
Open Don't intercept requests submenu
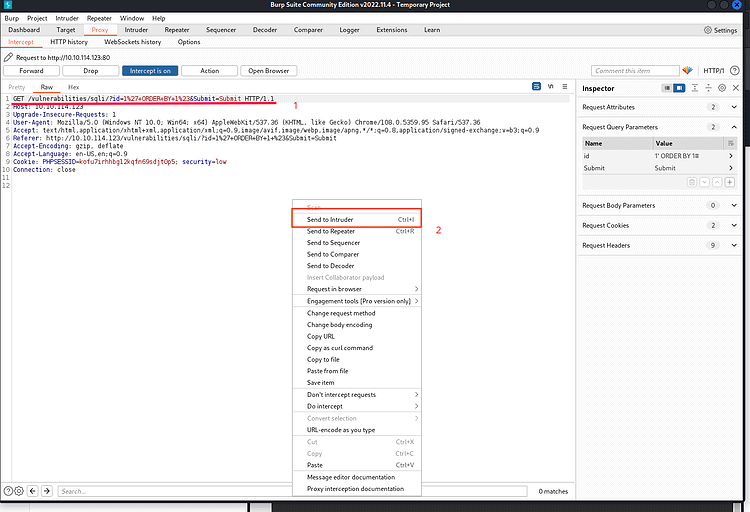pos(357,395)
